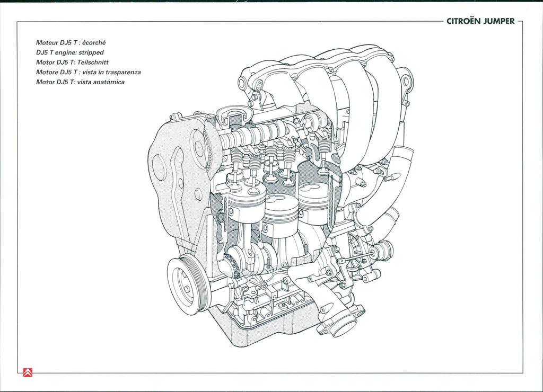The height and width of the screenshot is (392, 543).
Task: Select the German caption 'Motor DJ5 T: Teilschnitt'
Action: point(72,62)
